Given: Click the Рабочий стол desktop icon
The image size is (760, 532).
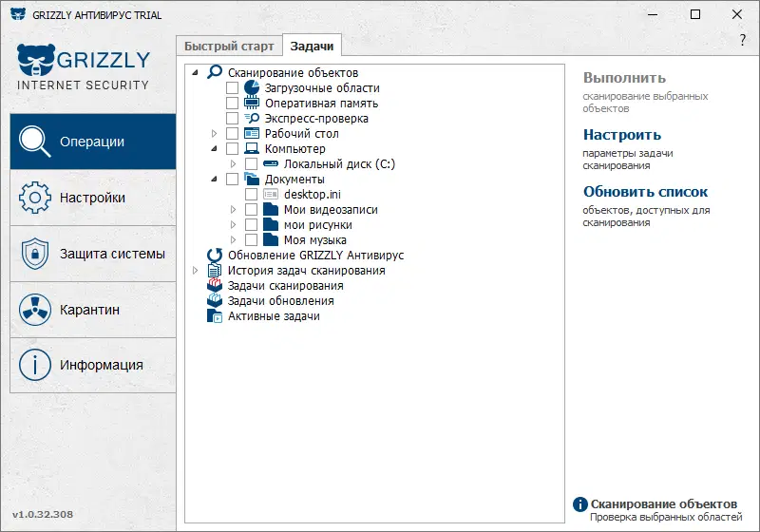Looking at the screenshot, I should (252, 133).
